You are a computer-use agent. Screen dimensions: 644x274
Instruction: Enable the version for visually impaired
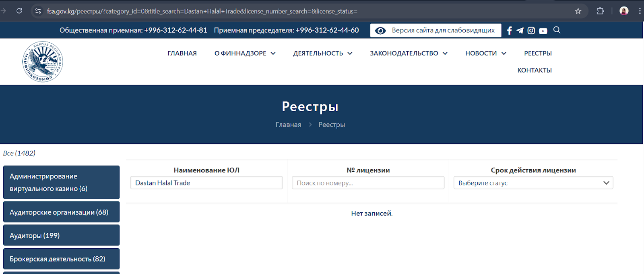(436, 30)
